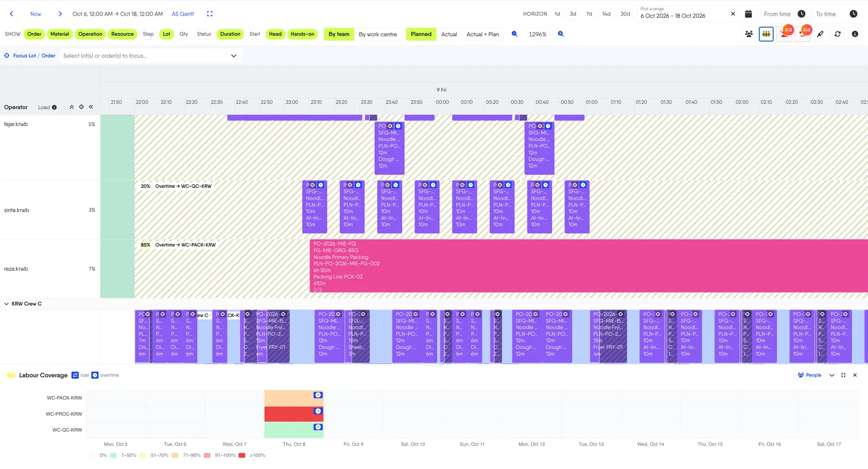This screenshot has height=469, width=868.
Task: Click the WC-PROC-KRW overtime clock marker
Action: pos(318,411)
